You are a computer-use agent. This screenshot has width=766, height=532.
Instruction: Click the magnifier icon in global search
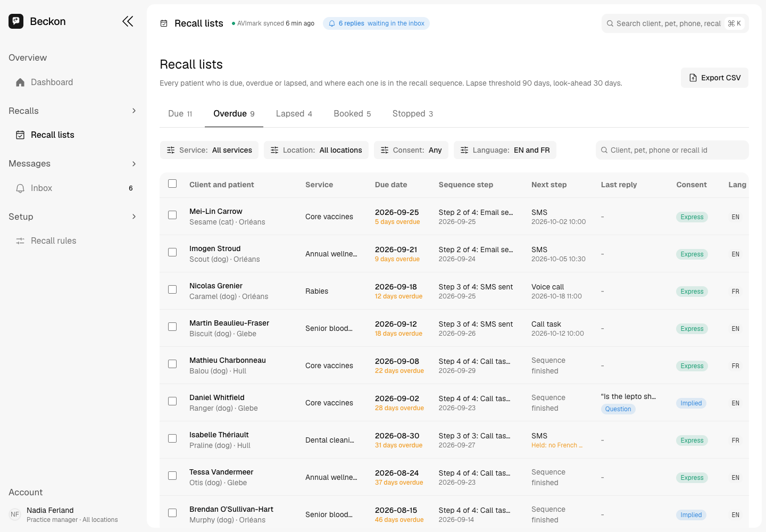pos(610,23)
